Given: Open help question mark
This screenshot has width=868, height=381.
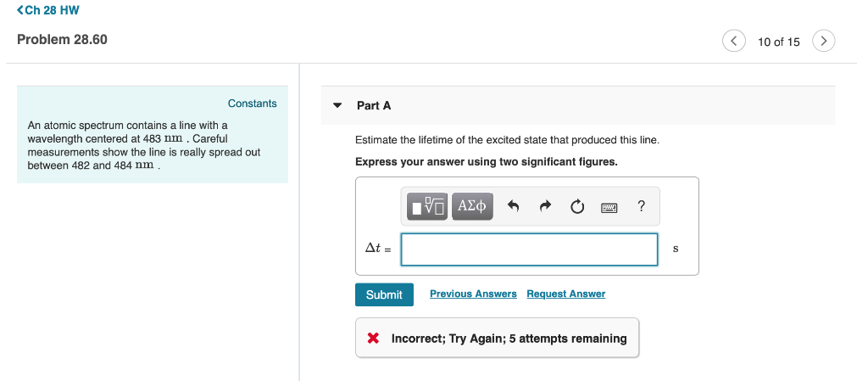Looking at the screenshot, I should click(x=641, y=206).
